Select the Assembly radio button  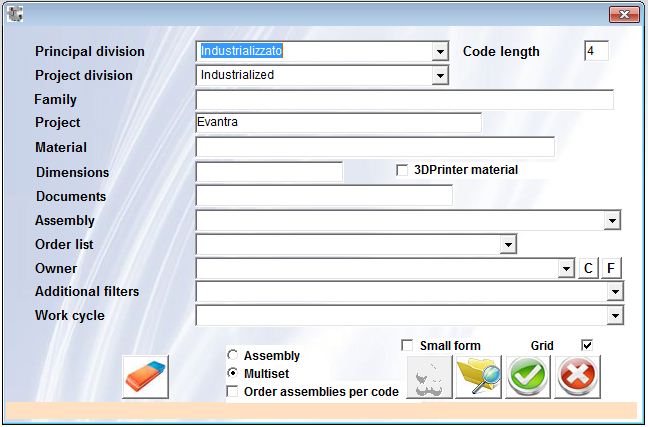[x=233, y=355]
